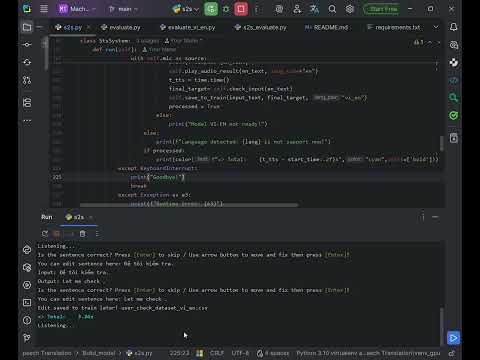Open the Terminal tool window icon
The image size is (480, 360).
[x=27, y=303]
